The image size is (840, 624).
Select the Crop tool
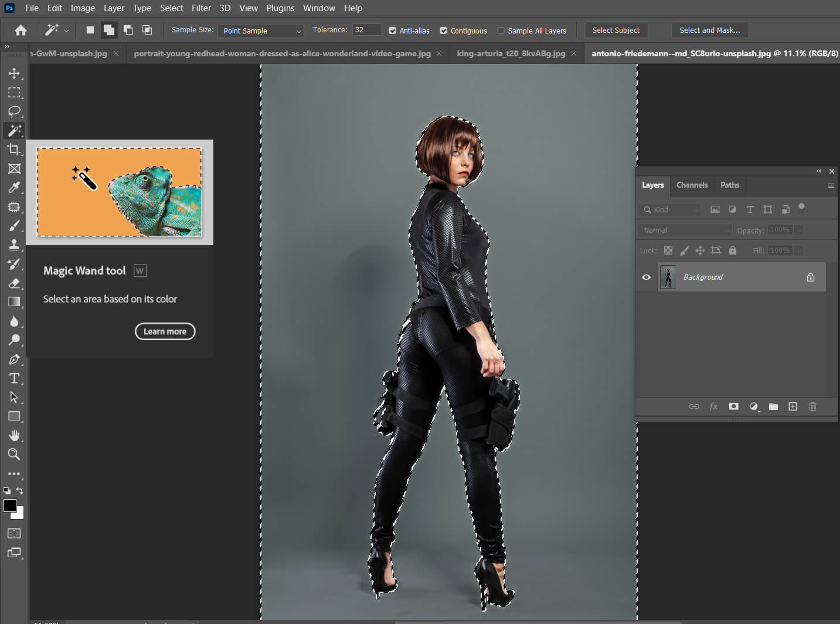point(14,150)
